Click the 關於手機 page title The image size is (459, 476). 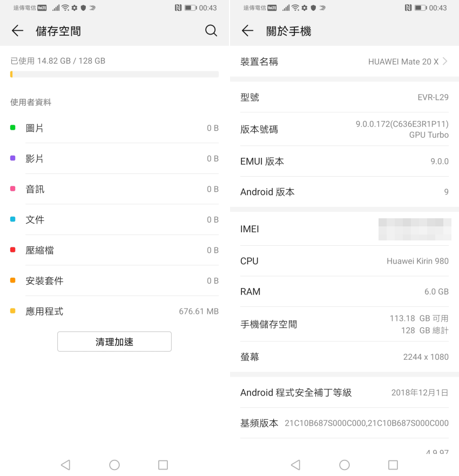tap(288, 31)
